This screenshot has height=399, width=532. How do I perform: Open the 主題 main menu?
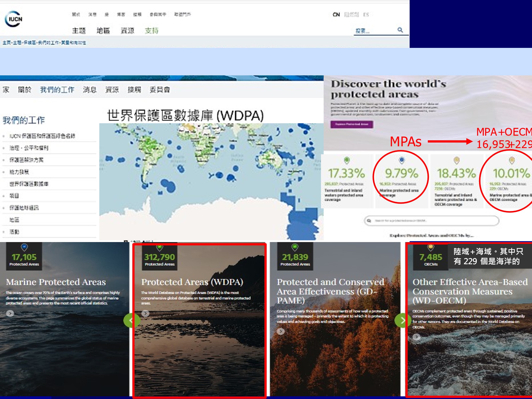pos(79,31)
